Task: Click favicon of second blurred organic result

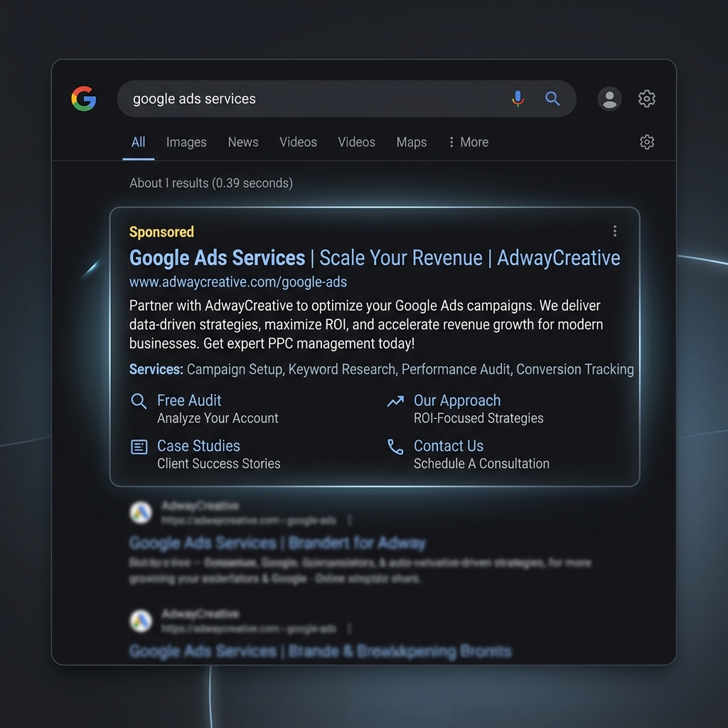Action: pos(141,621)
